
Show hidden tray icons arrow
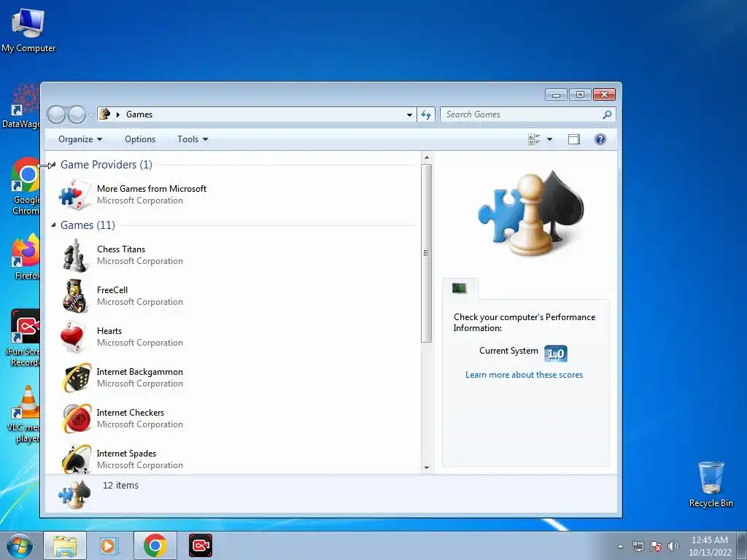click(x=620, y=546)
